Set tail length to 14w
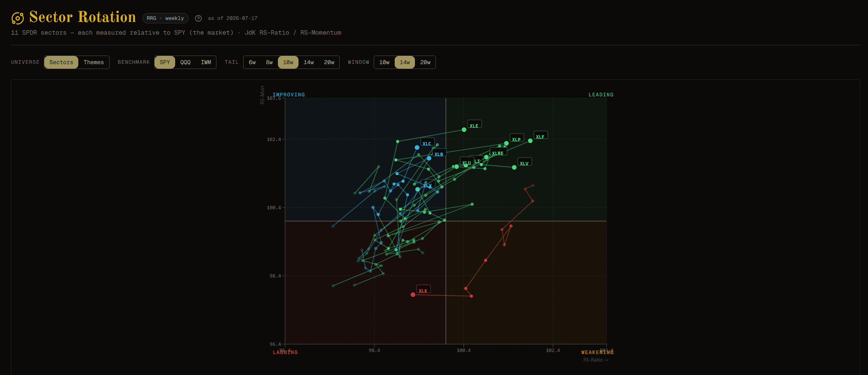 [x=308, y=62]
